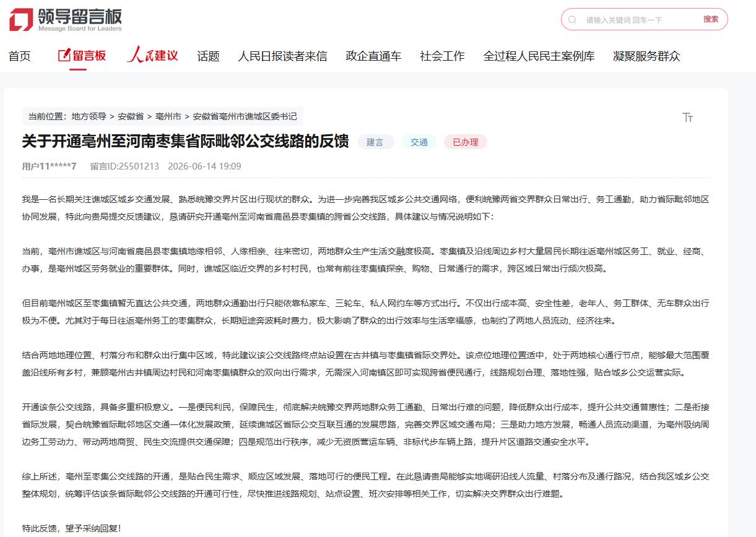The width and height of the screenshot is (756, 537).
Task: Click 地方领导 breadcrumb link
Action: [89, 116]
